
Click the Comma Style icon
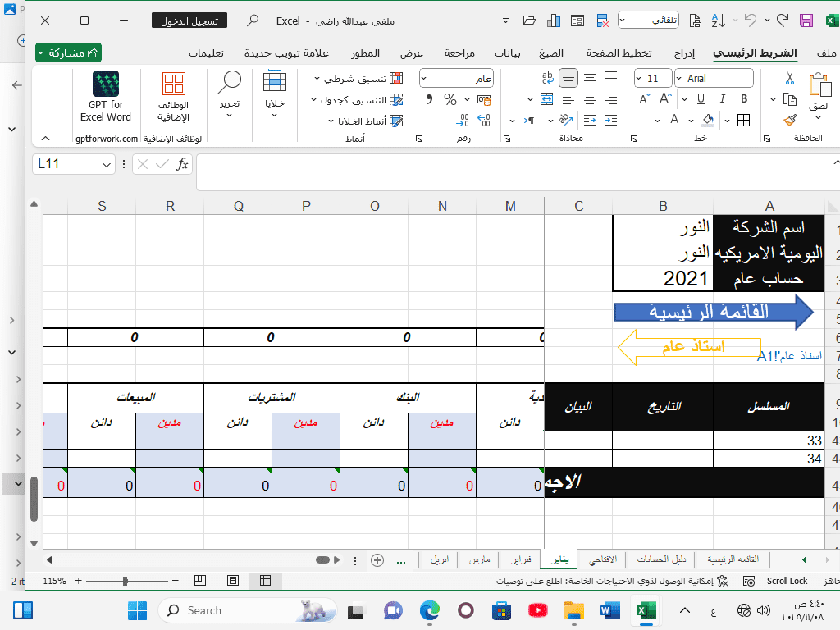click(x=429, y=99)
